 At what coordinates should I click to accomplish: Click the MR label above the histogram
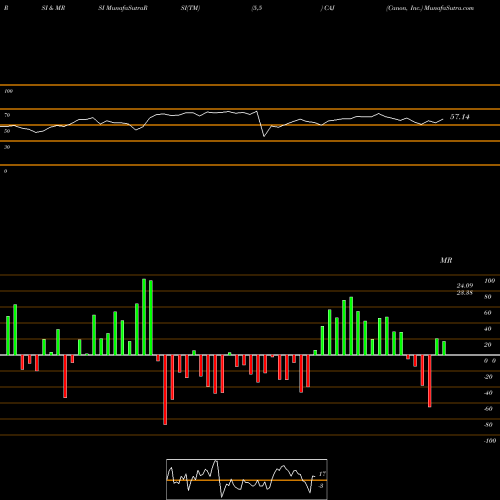coord(446,260)
